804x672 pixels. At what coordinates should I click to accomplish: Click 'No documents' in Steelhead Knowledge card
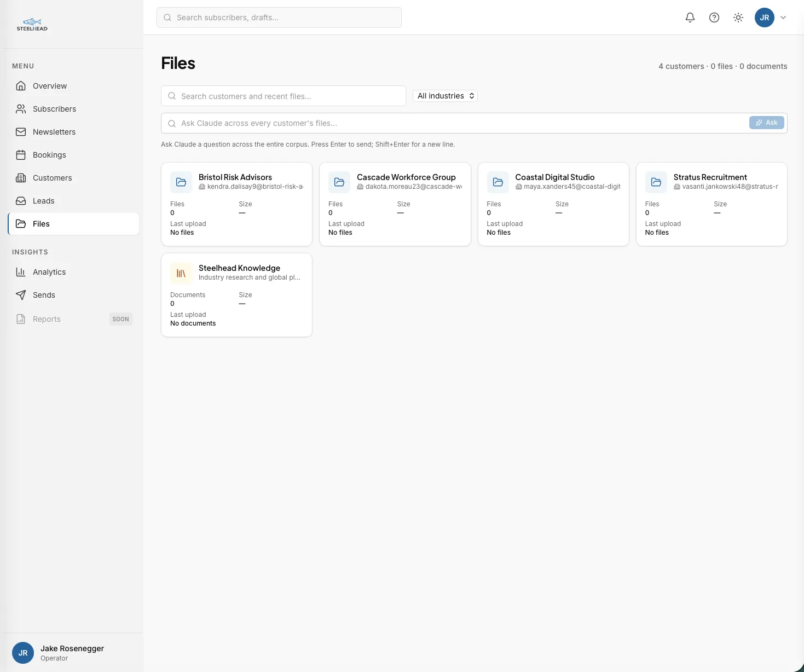(x=193, y=323)
